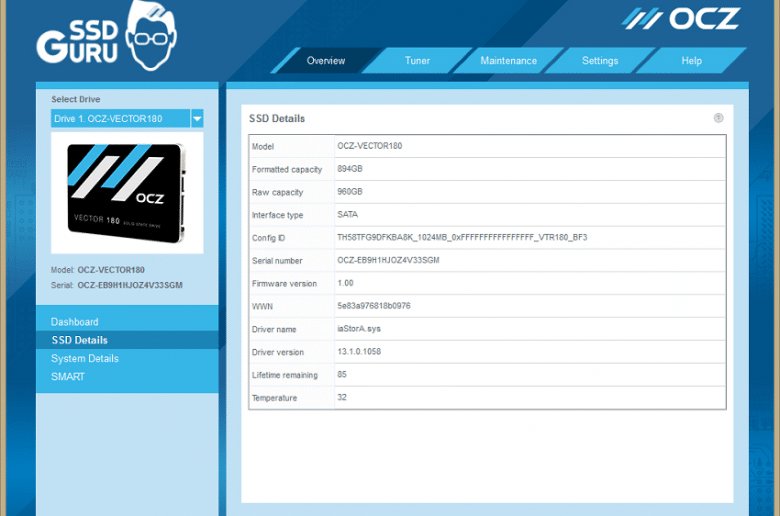Click the Temperature value 32
780x516 pixels.
(342, 398)
